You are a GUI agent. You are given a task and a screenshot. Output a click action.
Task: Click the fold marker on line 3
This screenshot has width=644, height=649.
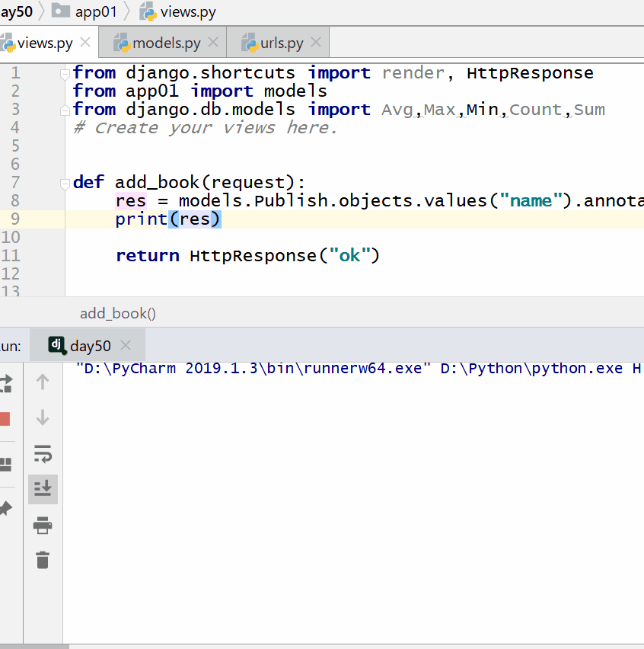pyautogui.click(x=65, y=110)
